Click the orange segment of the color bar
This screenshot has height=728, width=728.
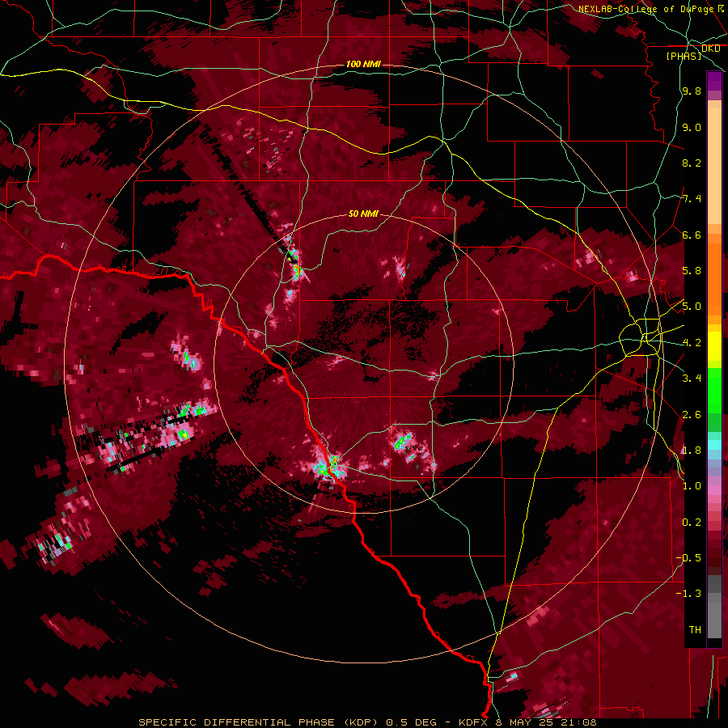(x=714, y=275)
